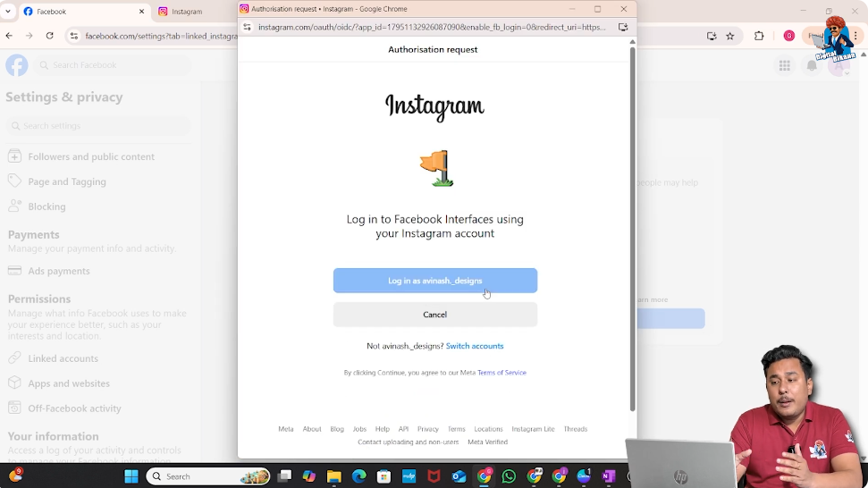Close the Facebook browser tab
This screenshot has width=868, height=488.
(x=141, y=12)
